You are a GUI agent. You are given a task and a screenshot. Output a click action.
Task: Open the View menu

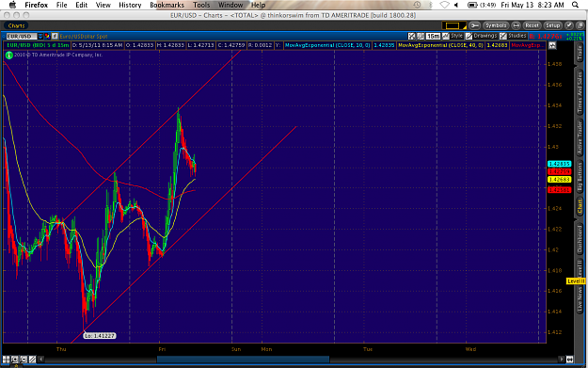point(103,5)
